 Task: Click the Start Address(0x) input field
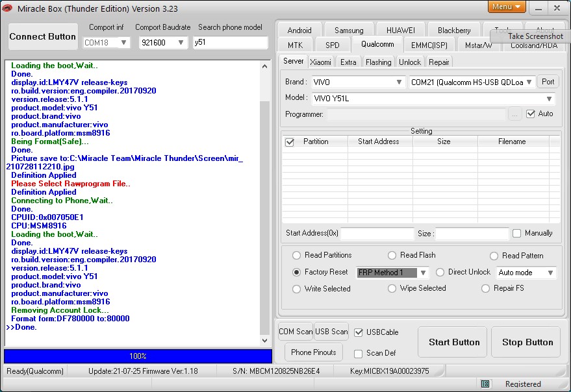(x=377, y=233)
